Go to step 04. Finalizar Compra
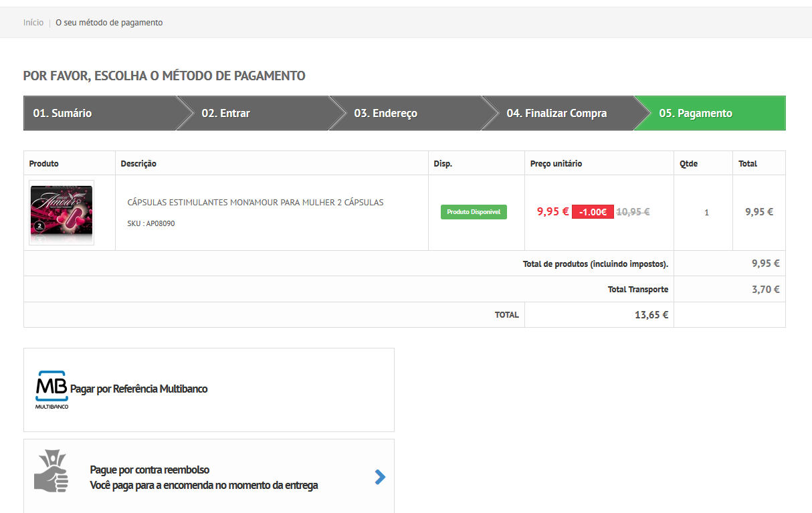 pos(556,113)
